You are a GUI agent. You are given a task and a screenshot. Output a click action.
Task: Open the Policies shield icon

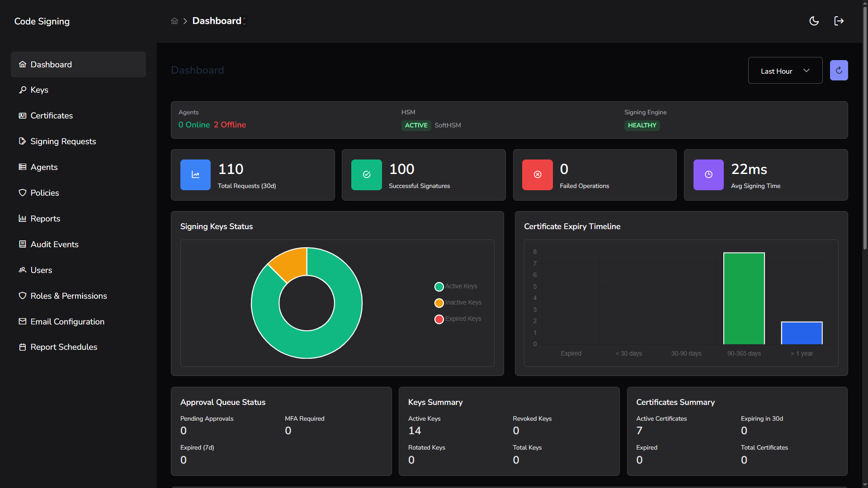click(23, 193)
